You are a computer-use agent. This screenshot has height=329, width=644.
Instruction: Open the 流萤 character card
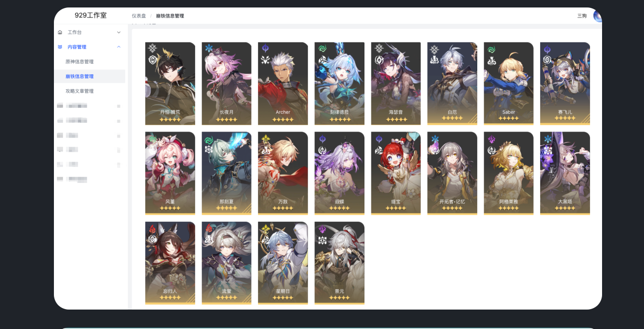pyautogui.click(x=227, y=263)
